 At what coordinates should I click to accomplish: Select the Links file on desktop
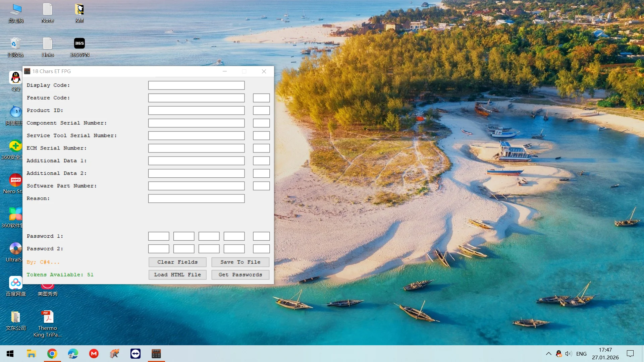click(x=48, y=47)
